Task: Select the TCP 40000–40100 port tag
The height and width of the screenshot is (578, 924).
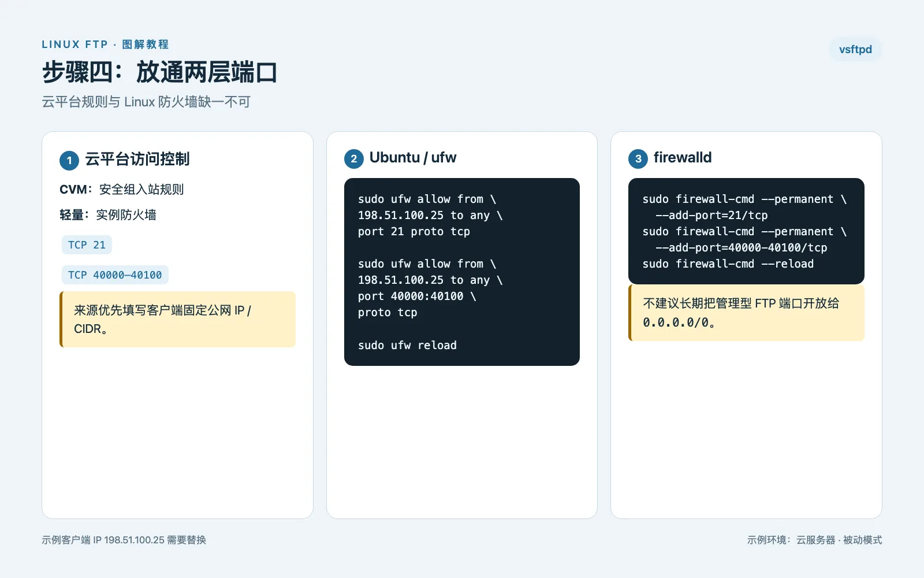Action: (115, 275)
